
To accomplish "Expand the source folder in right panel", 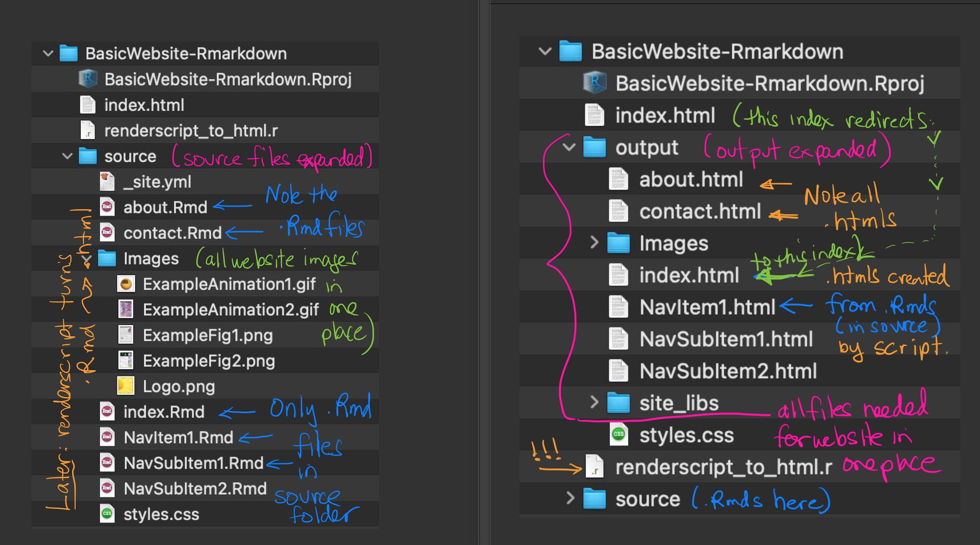I will (570, 498).
